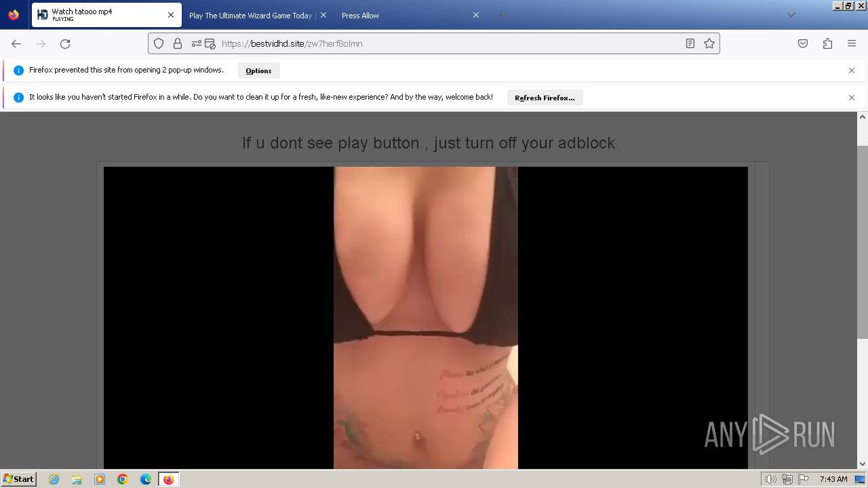This screenshot has height=488, width=868.
Task: Switch to the Watch tatooo mp4 tab
Action: click(x=106, y=15)
